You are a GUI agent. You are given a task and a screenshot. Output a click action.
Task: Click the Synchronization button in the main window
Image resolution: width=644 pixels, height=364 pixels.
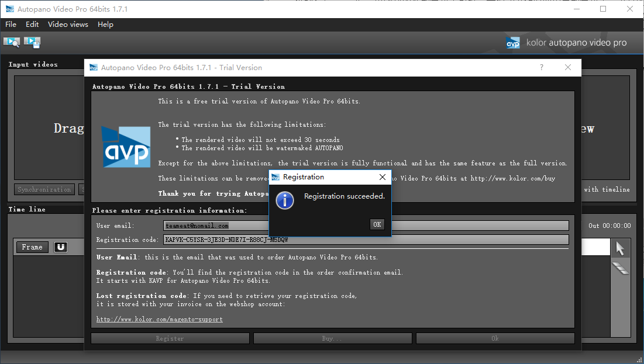point(44,189)
